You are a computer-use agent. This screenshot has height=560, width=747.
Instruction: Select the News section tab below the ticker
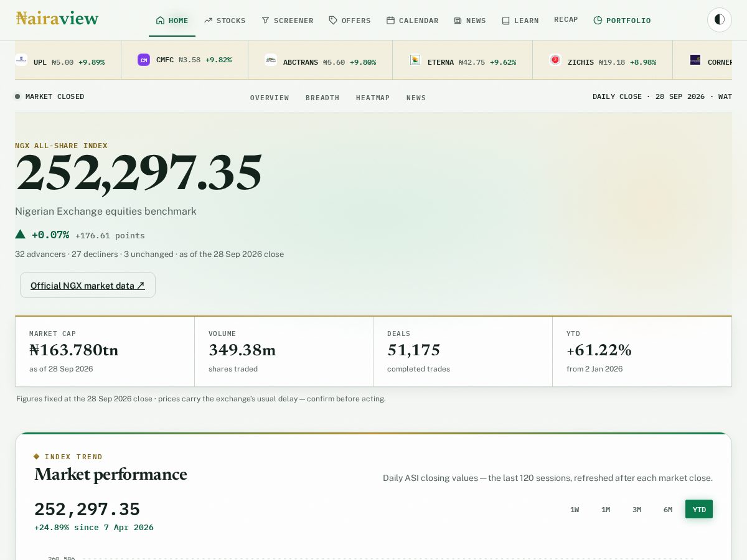pyautogui.click(x=416, y=98)
